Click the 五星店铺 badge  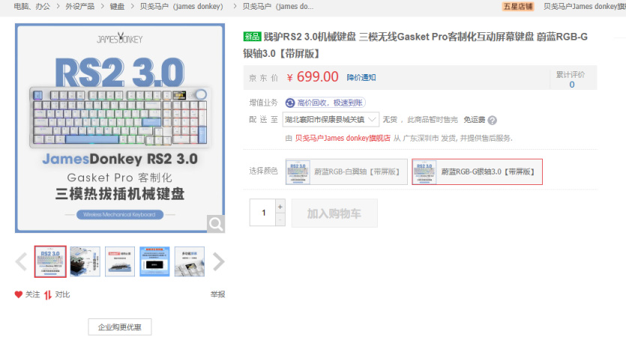[x=518, y=7]
